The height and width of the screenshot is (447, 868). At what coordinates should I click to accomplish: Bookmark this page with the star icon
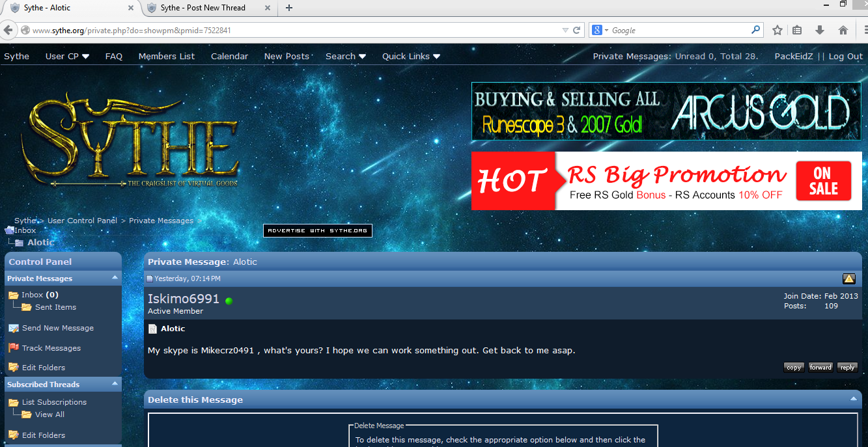[x=777, y=30]
